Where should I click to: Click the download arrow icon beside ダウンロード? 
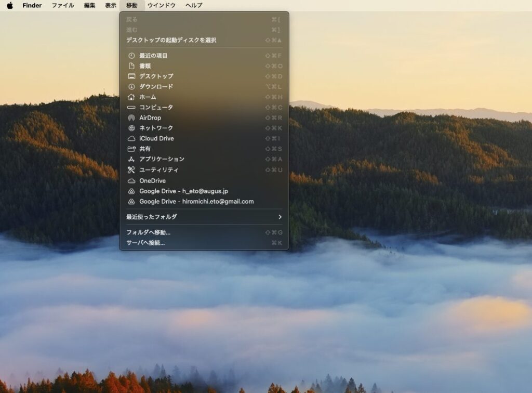click(x=131, y=87)
